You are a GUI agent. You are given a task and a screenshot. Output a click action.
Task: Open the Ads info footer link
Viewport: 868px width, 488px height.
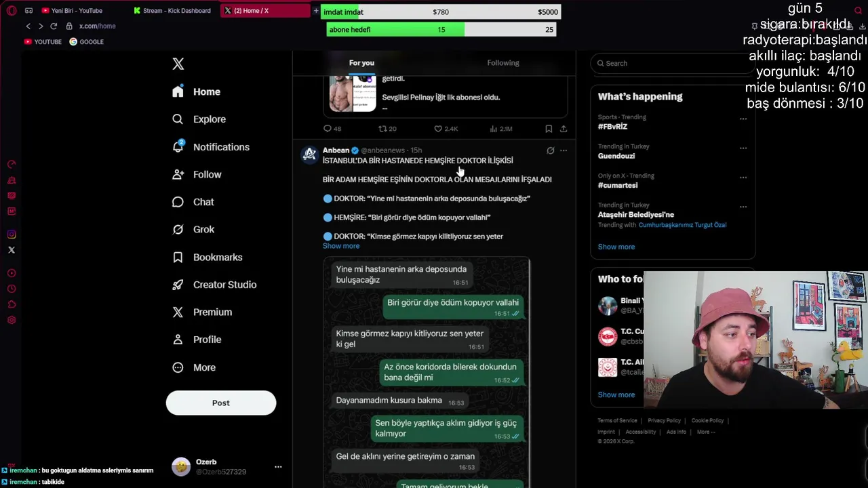pos(676,432)
